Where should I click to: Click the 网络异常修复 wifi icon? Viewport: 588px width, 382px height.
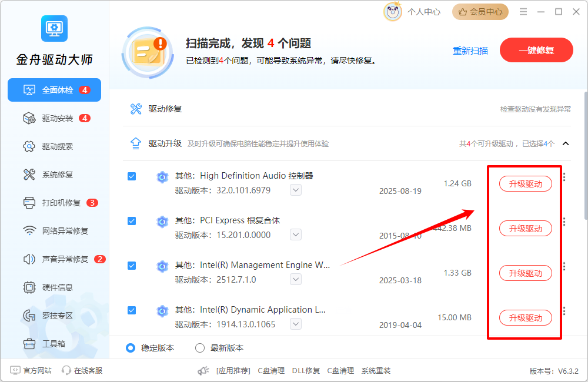29,230
